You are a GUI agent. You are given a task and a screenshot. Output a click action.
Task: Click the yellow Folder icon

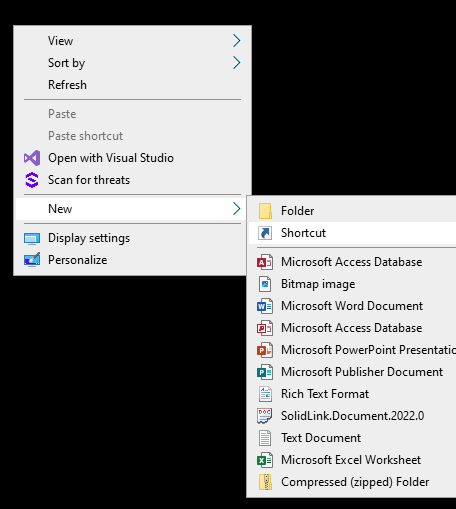coord(265,211)
